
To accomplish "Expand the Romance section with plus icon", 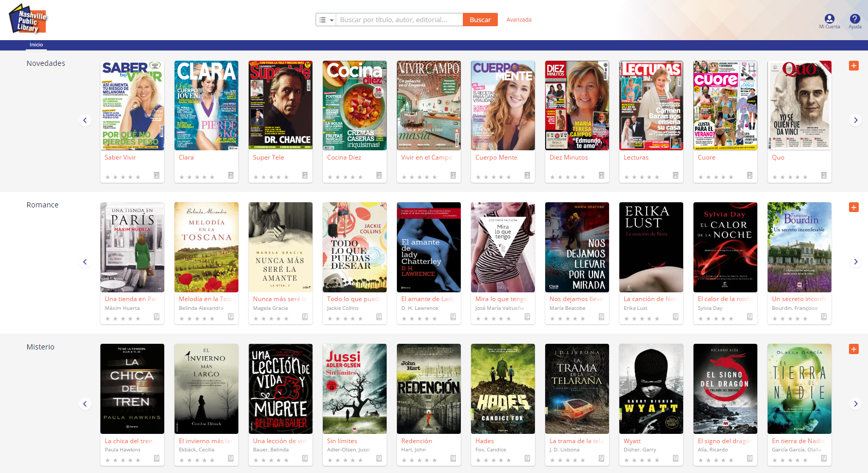I will pyautogui.click(x=854, y=207).
